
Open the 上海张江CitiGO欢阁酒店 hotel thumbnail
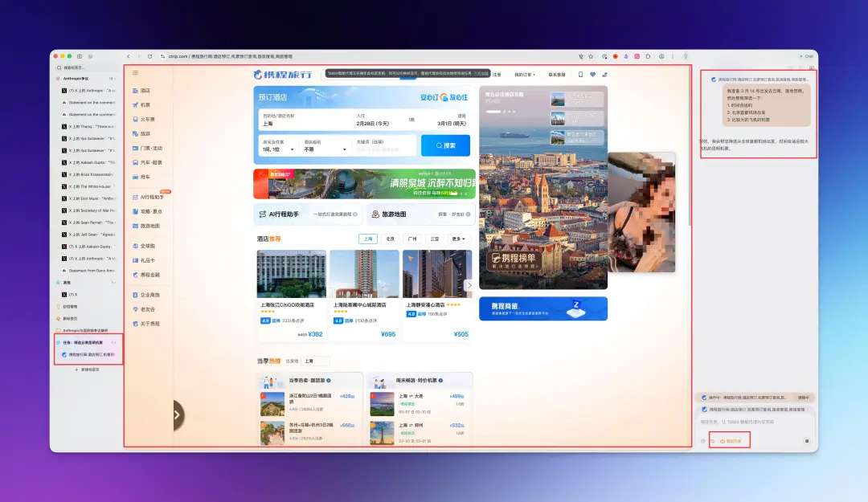(x=291, y=274)
